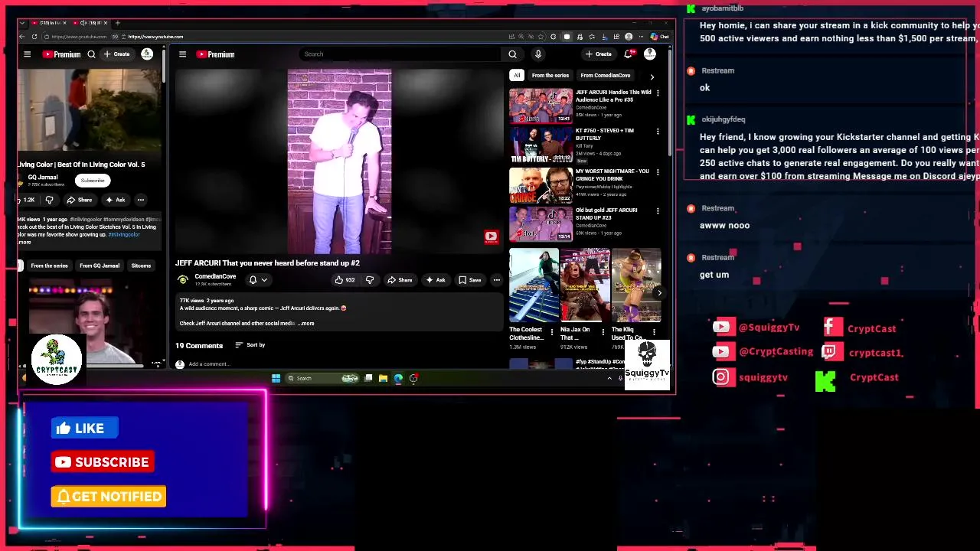The image size is (980, 551).
Task: Open the browser tab list dropdown arrow
Action: pyautogui.click(x=21, y=23)
